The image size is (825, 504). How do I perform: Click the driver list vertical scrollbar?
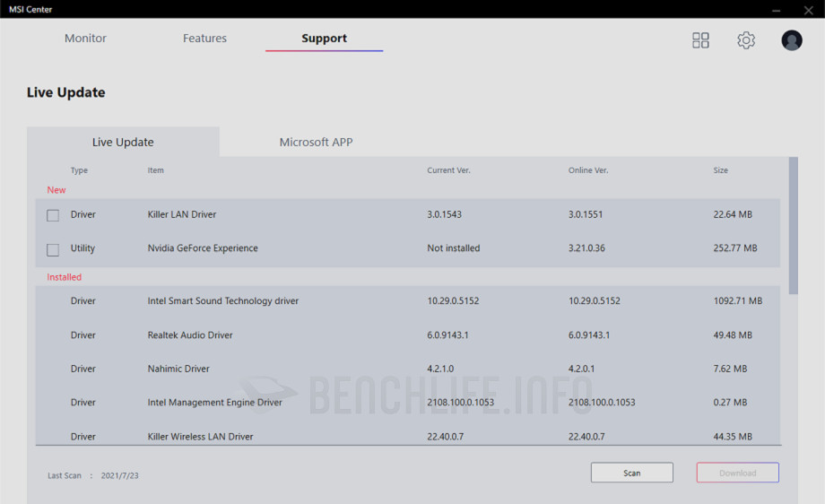794,225
